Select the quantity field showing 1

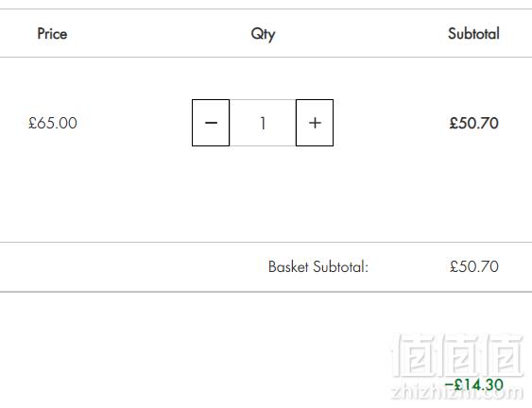263,123
